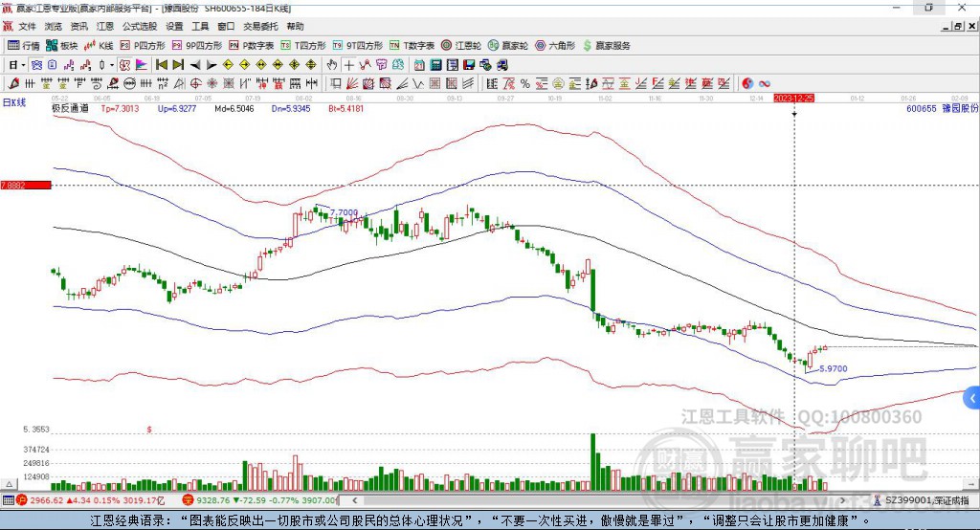Screen dimensions: 980x530
Task: Open the P四方形 tool
Action: [x=143, y=46]
